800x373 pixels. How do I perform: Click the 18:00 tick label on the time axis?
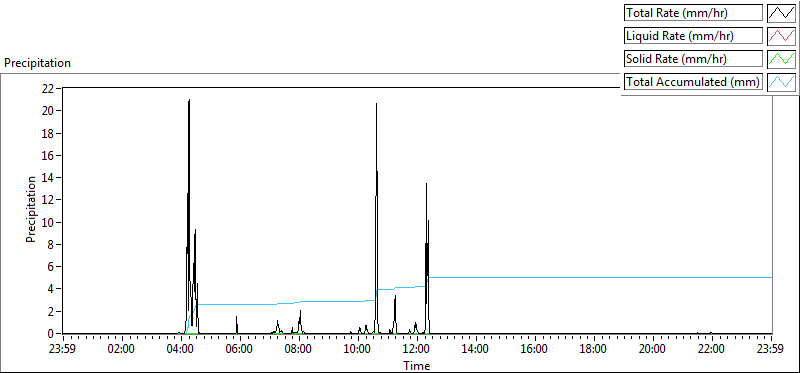coord(594,350)
